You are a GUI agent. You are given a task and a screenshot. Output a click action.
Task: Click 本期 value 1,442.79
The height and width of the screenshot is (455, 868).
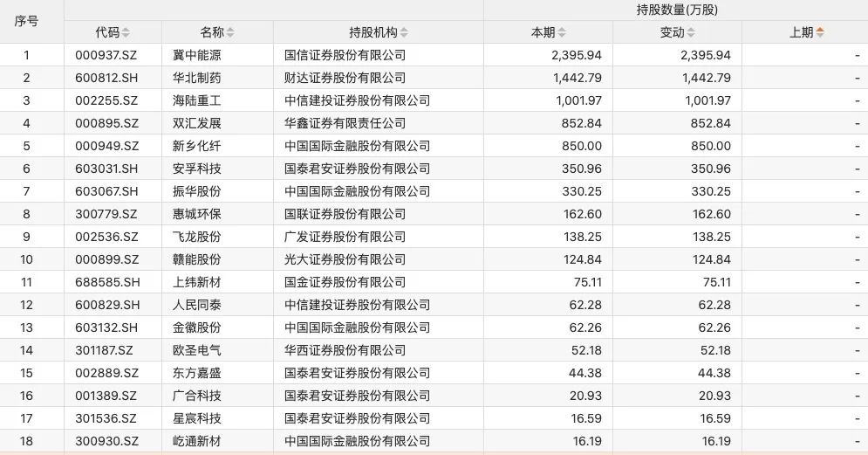coord(577,78)
